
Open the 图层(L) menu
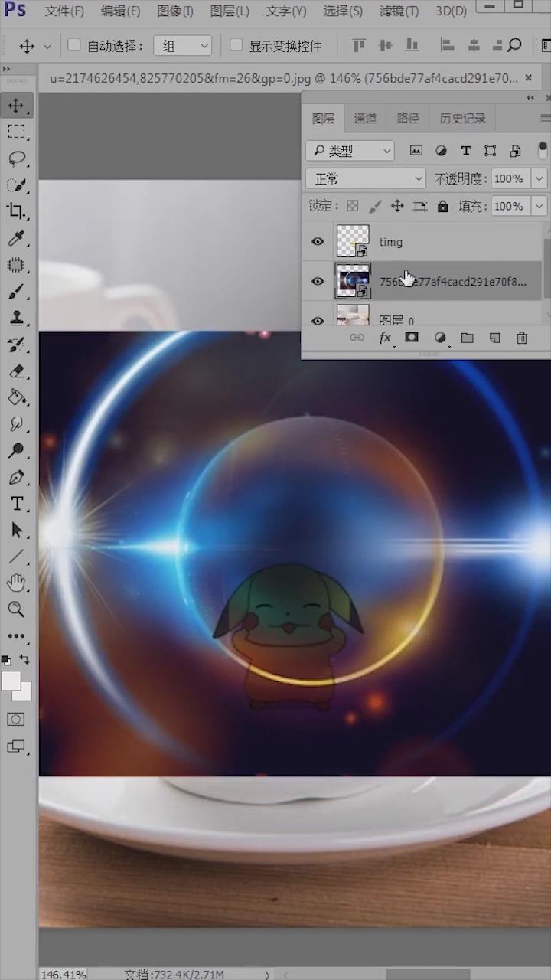[230, 11]
